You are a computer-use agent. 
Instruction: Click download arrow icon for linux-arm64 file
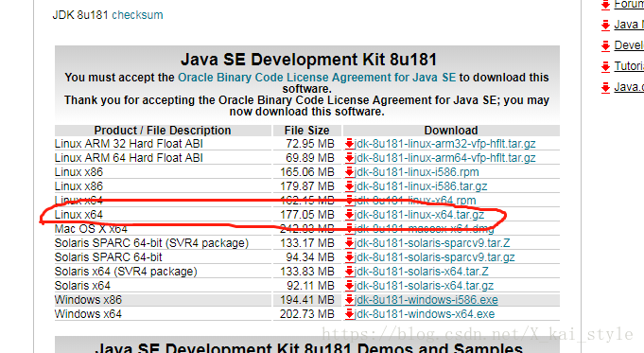(x=350, y=158)
